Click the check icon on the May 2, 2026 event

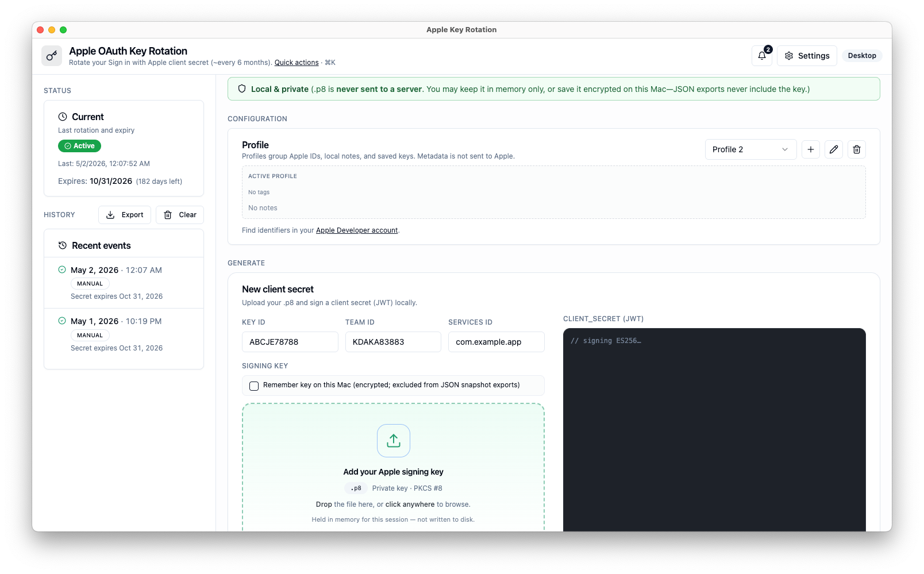[x=62, y=269]
